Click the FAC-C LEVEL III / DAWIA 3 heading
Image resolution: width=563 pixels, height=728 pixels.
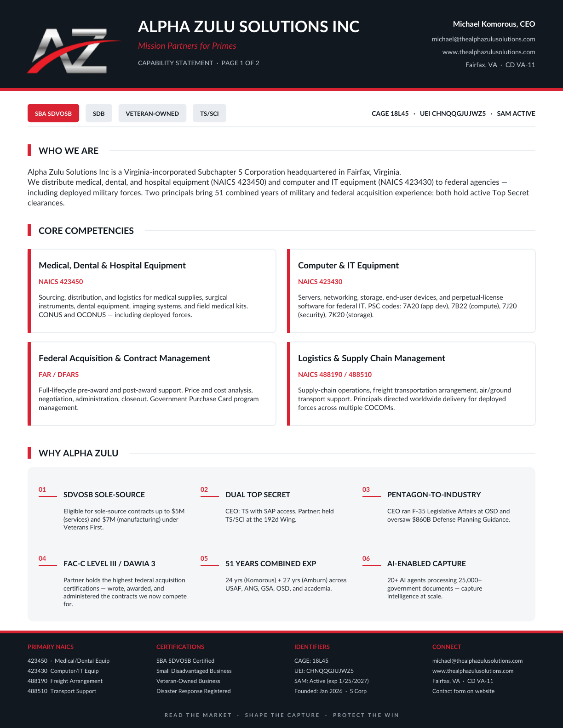(x=109, y=563)
